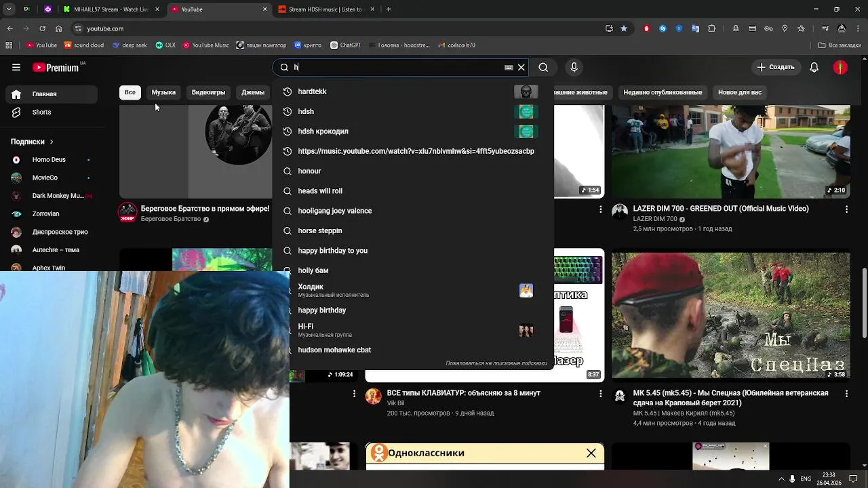Image resolution: width=868 pixels, height=488 pixels.
Task: Open the deep seek bookmark
Action: point(129,45)
